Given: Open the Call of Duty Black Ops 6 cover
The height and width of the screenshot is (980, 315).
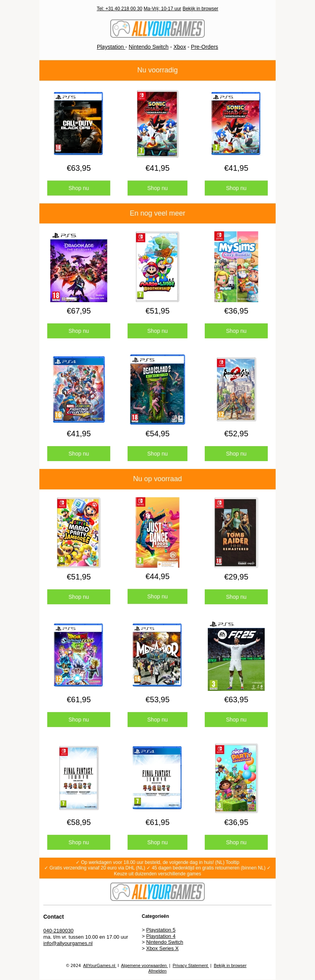Looking at the screenshot, I should 78,124.
